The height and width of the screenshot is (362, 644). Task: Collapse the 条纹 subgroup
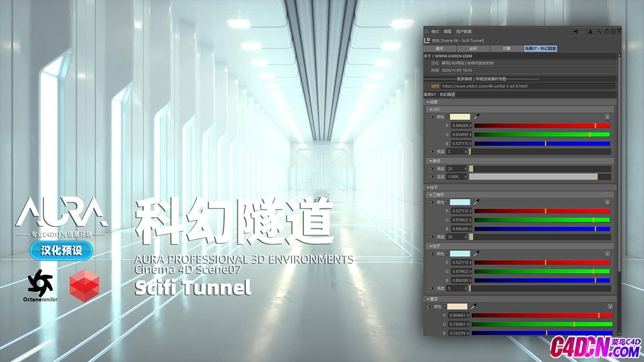point(431,160)
